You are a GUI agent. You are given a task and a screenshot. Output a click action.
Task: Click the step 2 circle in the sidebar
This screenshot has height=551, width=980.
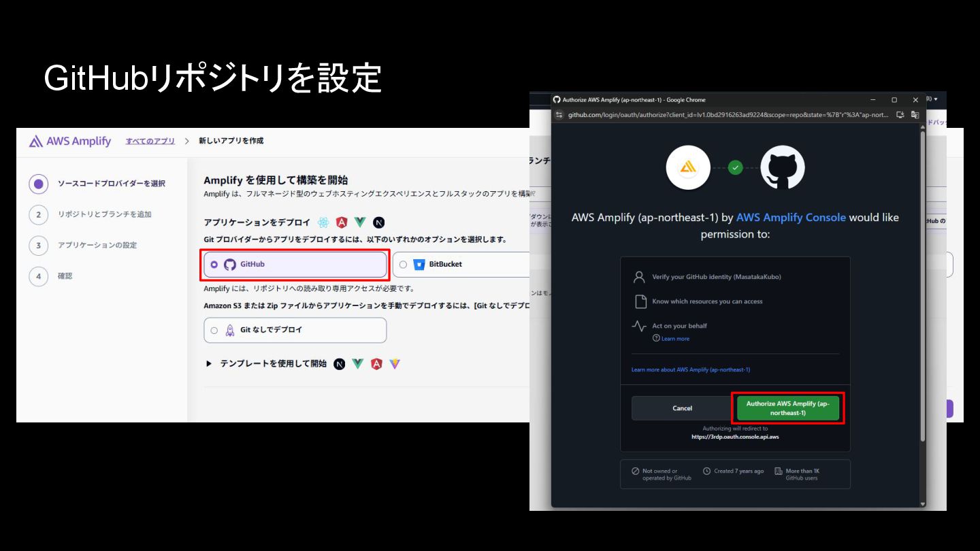(39, 214)
